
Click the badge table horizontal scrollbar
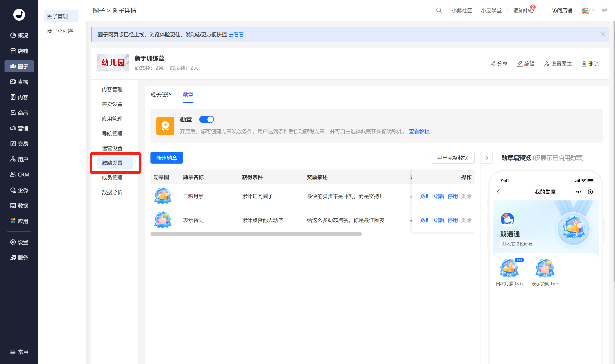click(256, 234)
